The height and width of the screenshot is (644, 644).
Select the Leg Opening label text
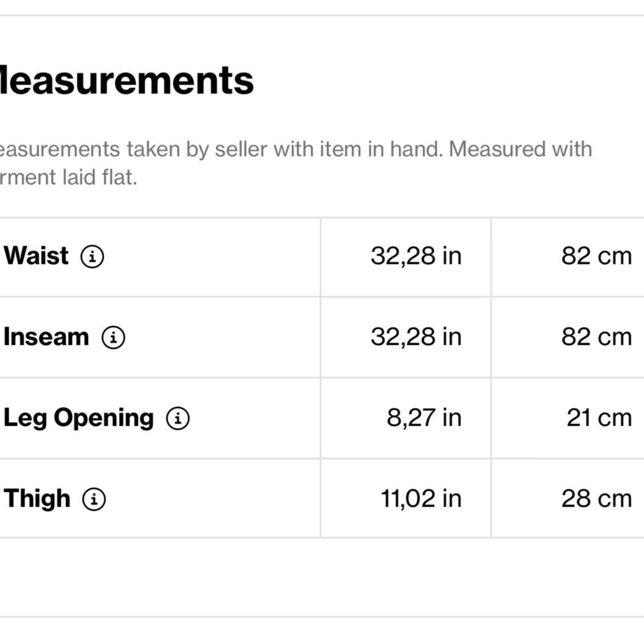tap(78, 418)
